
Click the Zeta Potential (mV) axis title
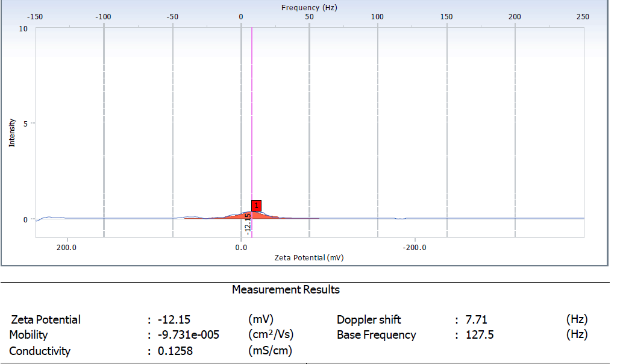pos(308,257)
